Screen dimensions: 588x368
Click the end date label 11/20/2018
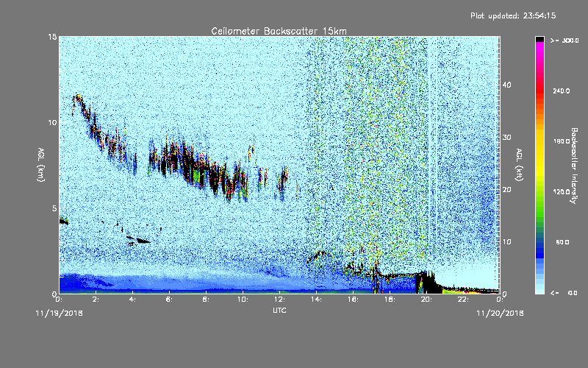500,314
